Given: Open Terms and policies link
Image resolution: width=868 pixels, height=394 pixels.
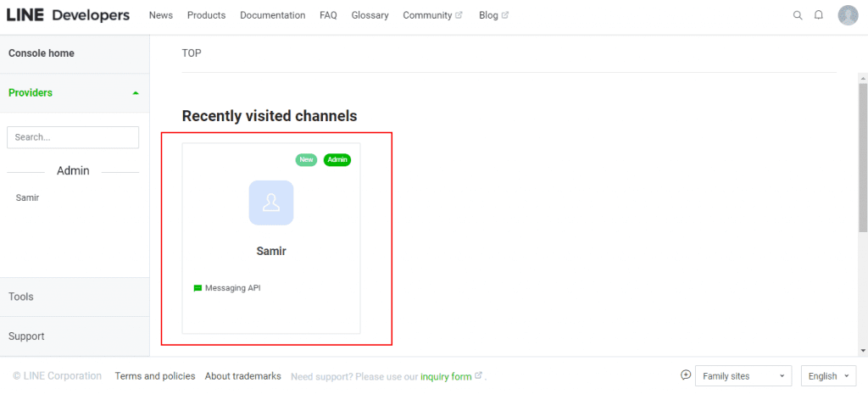Looking at the screenshot, I should [x=155, y=376].
